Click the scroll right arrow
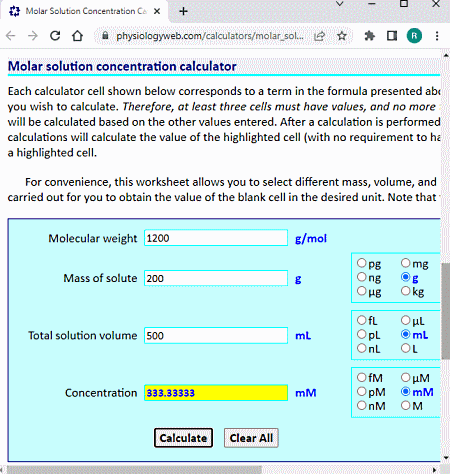Image resolution: width=450 pixels, height=474 pixels. click(x=434, y=470)
